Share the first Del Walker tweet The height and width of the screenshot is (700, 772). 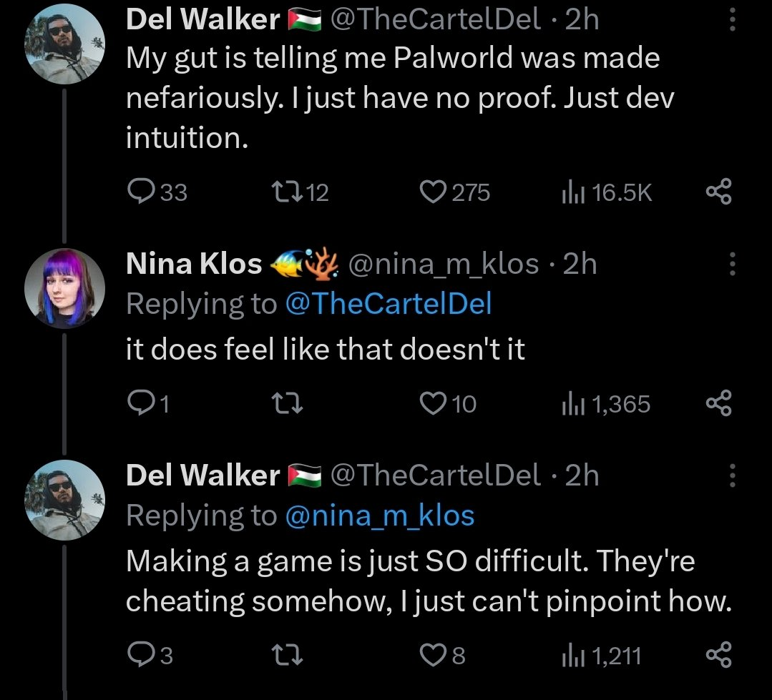point(718,192)
